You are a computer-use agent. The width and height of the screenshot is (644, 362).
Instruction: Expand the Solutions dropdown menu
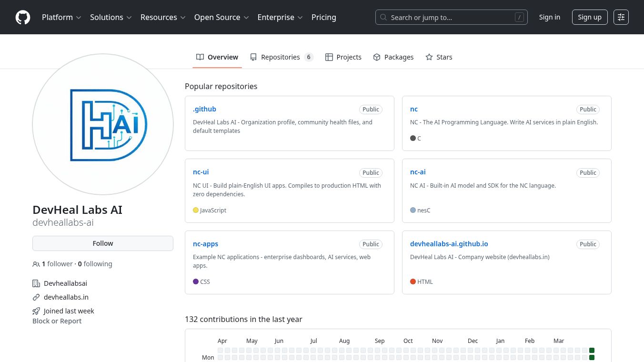[111, 17]
